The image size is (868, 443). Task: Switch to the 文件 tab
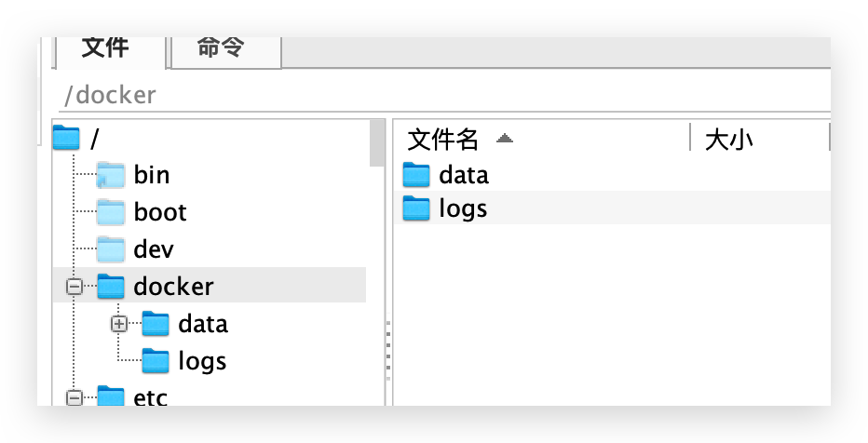pyautogui.click(x=110, y=51)
